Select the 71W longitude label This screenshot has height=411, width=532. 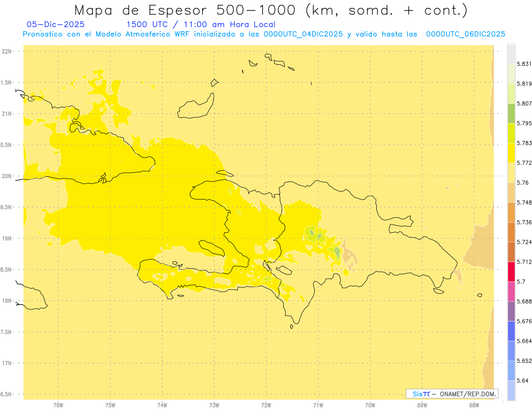318,405
